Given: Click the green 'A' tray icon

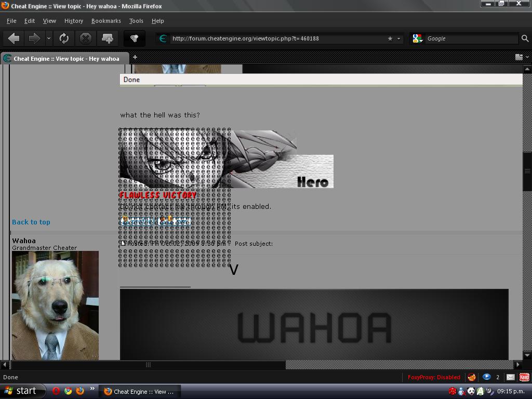Looking at the screenshot, I should tap(481, 391).
